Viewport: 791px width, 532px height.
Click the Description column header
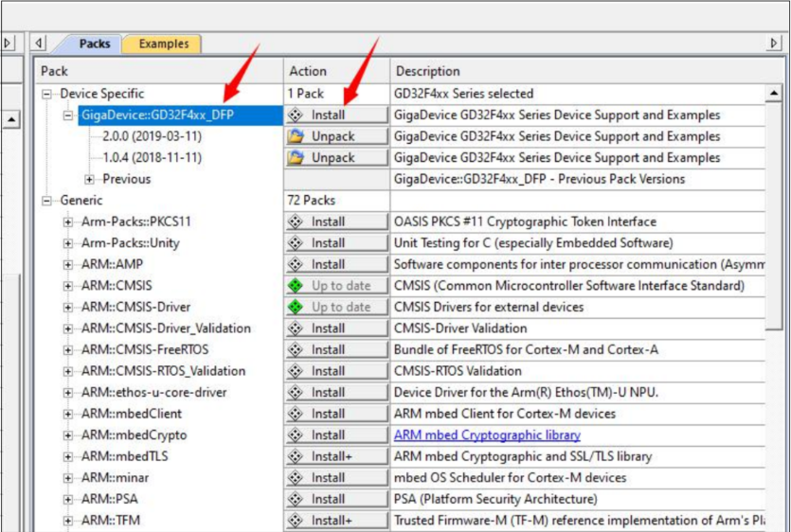coord(586,71)
